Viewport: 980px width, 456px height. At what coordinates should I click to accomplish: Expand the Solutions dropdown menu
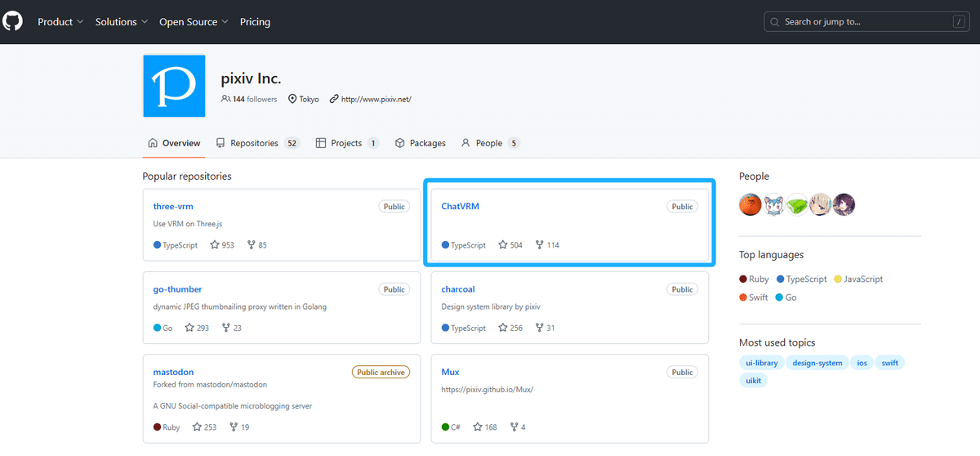point(122,22)
